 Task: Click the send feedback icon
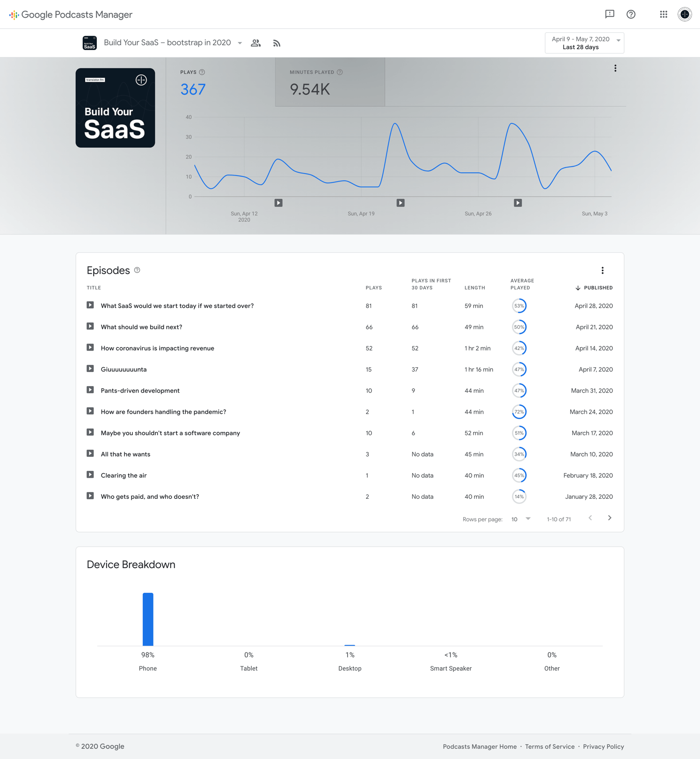pos(609,14)
